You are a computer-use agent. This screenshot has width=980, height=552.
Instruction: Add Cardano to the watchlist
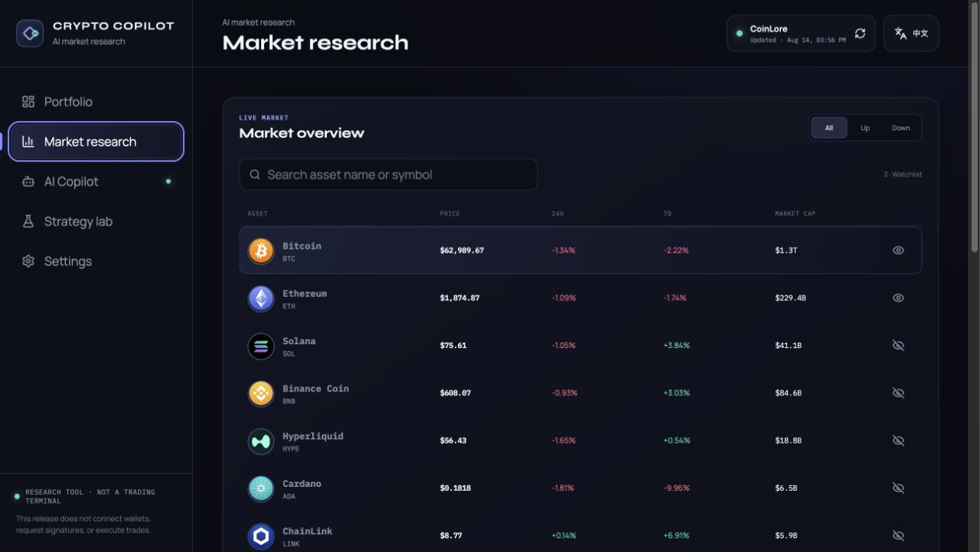pyautogui.click(x=898, y=488)
